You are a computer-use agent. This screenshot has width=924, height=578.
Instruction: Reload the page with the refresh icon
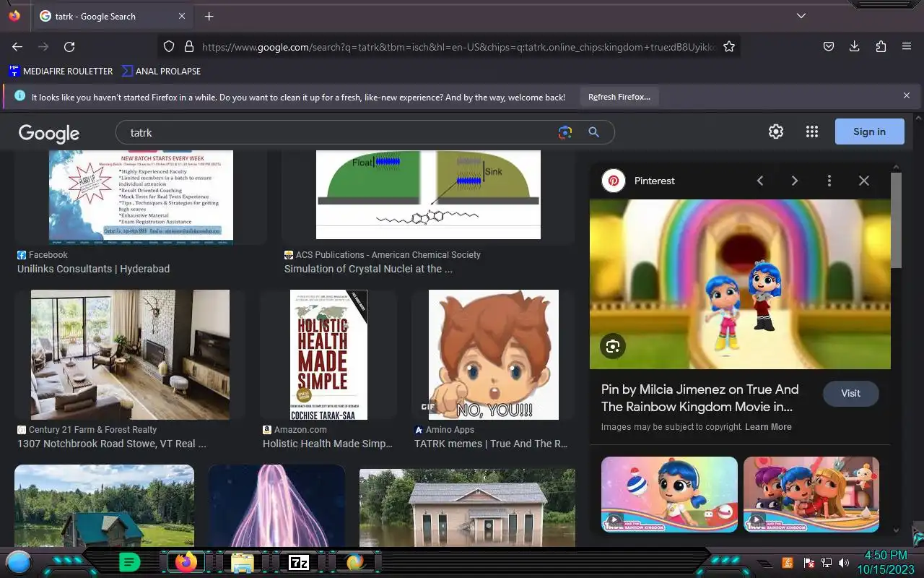point(69,47)
